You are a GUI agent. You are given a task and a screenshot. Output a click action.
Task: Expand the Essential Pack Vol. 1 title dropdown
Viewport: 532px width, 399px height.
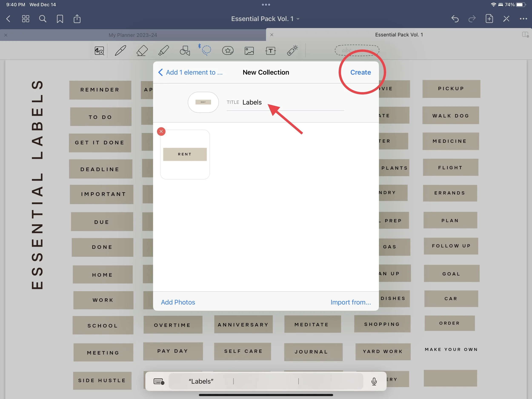pos(266,19)
